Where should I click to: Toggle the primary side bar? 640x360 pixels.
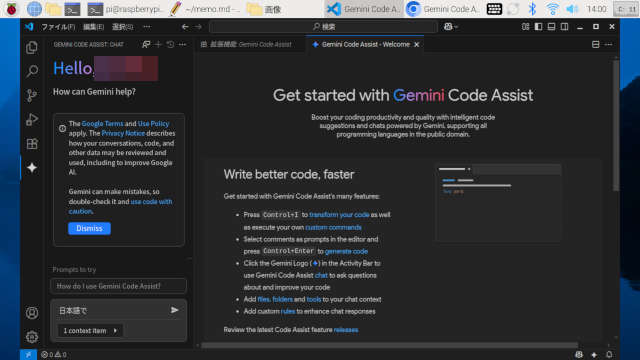point(538,27)
